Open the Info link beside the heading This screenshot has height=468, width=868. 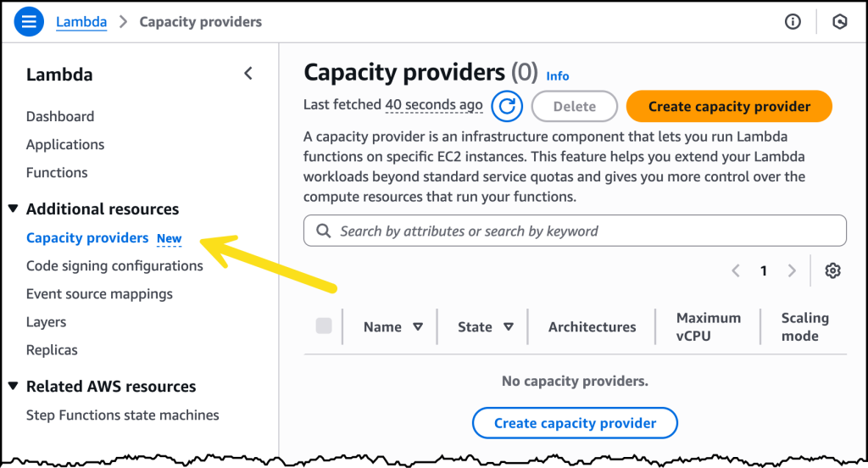point(558,75)
